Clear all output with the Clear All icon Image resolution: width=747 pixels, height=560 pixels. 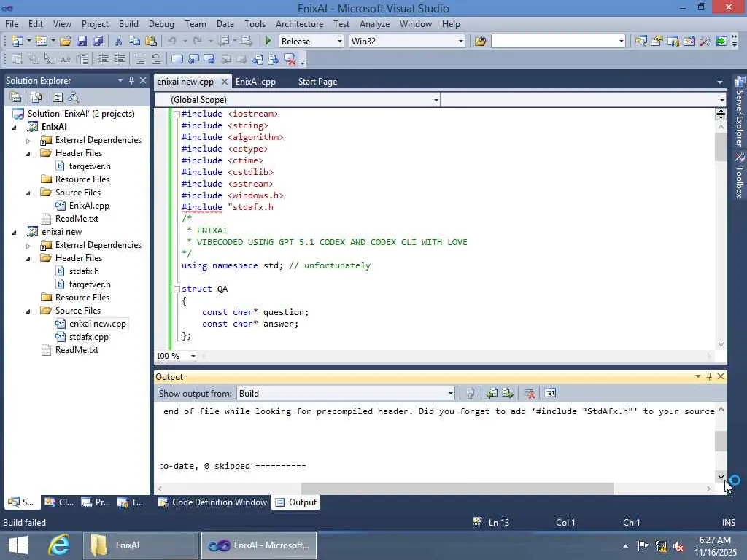coord(530,394)
